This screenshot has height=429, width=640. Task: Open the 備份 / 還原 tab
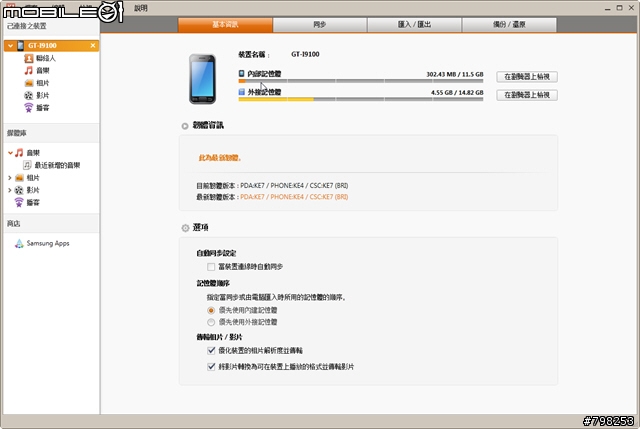[x=509, y=24]
